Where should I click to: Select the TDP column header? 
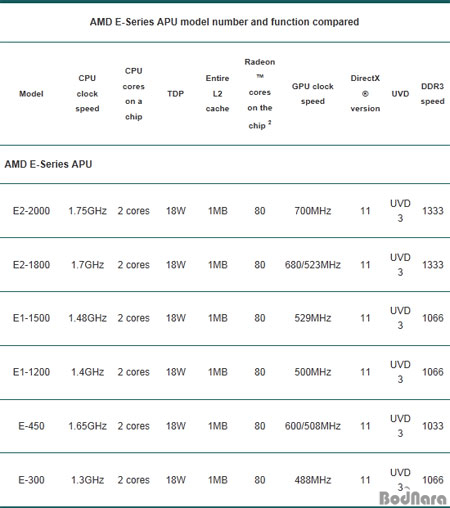tap(176, 94)
